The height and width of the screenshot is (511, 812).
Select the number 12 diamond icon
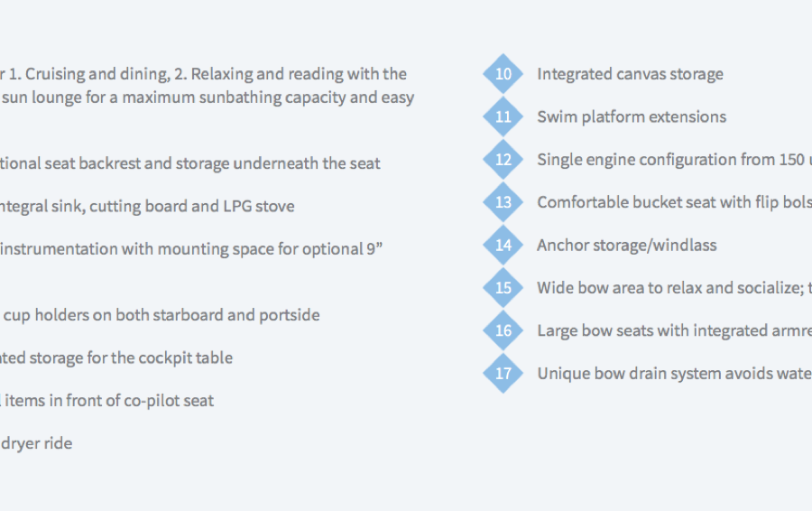pos(503,159)
